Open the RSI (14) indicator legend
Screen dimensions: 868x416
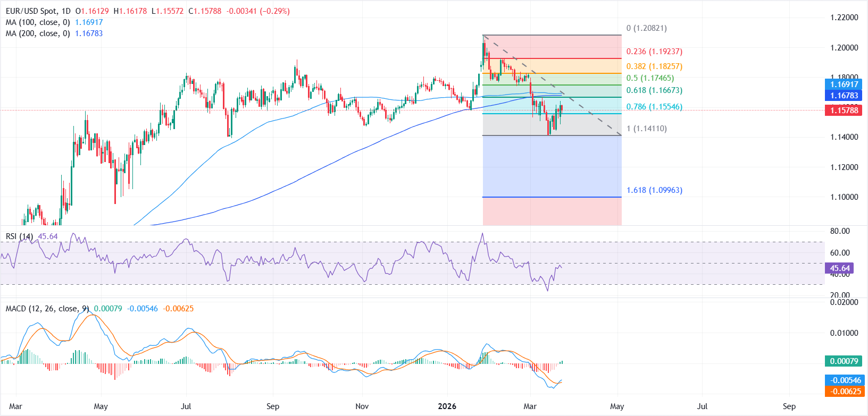[19, 236]
